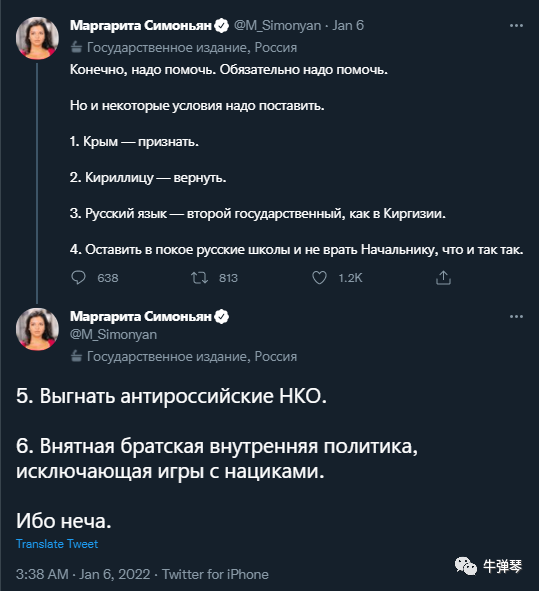This screenshot has height=591, width=539.
Task: Click the state-media label icon in first tweet
Action: (77, 47)
